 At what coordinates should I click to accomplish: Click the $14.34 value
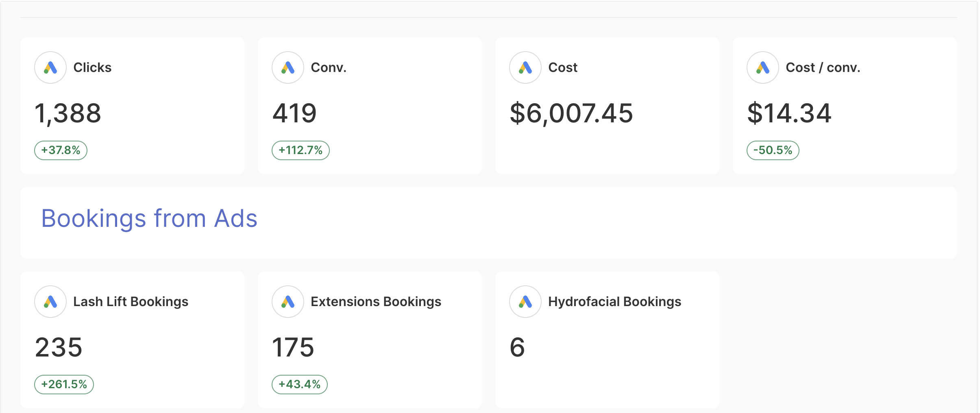click(789, 113)
